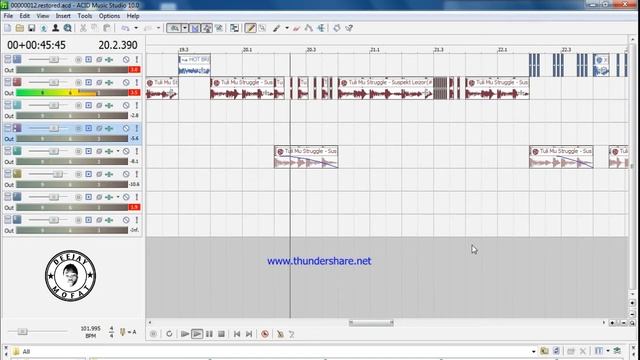This screenshot has width=640, height=360.
Task: Mute the first track
Action: pos(126,60)
